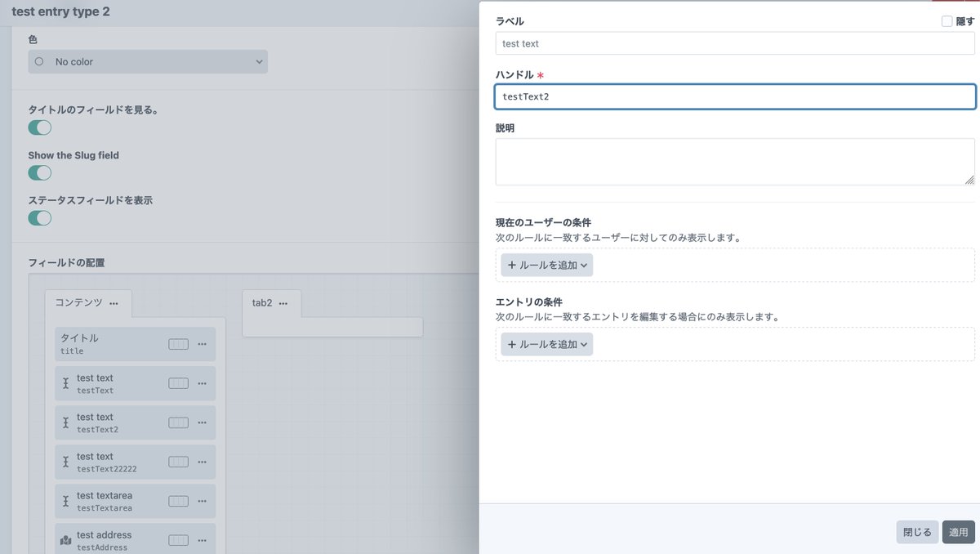Click the testAddress handle text

click(x=102, y=547)
